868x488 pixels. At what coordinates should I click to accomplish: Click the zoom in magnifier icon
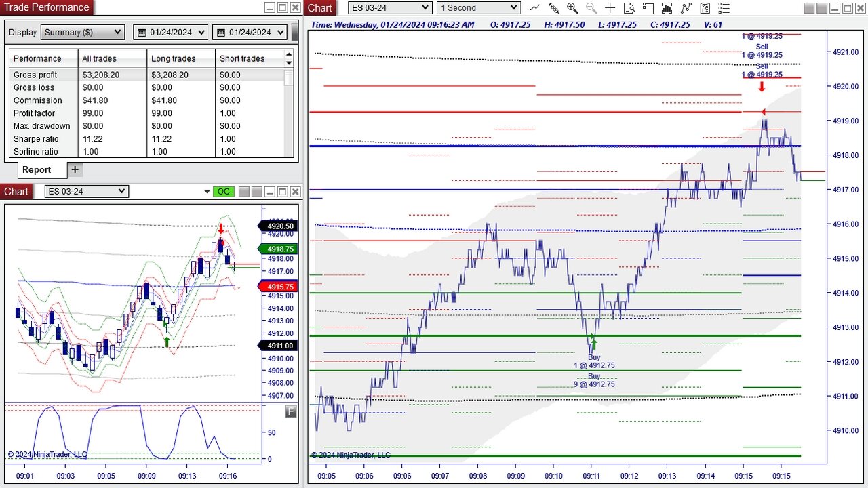point(572,8)
